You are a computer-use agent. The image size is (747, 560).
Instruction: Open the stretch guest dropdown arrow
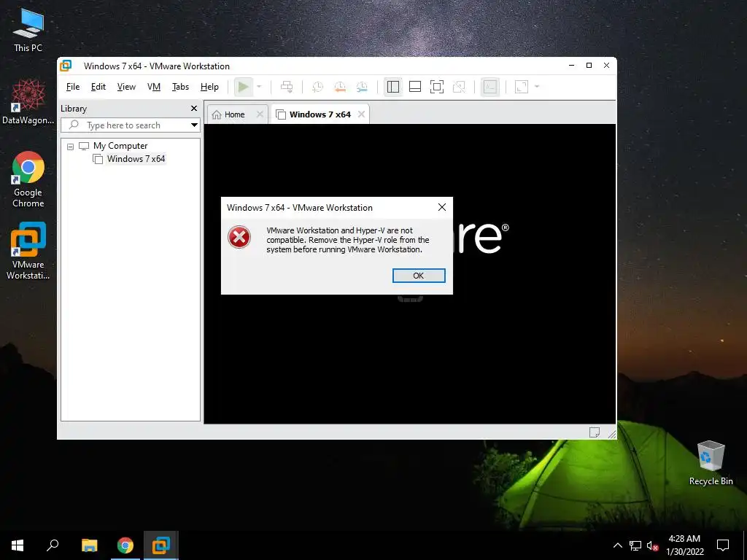(537, 87)
